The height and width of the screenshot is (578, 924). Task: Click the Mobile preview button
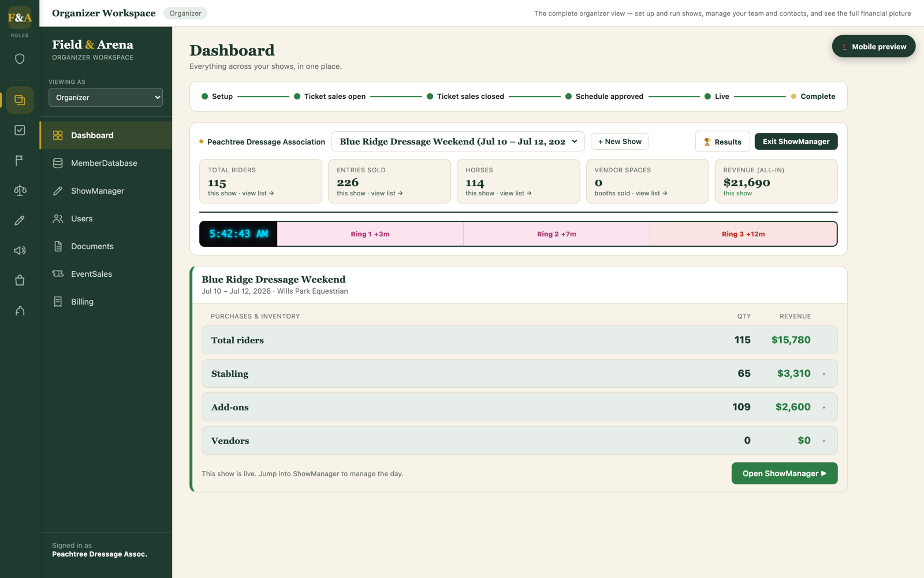click(873, 46)
